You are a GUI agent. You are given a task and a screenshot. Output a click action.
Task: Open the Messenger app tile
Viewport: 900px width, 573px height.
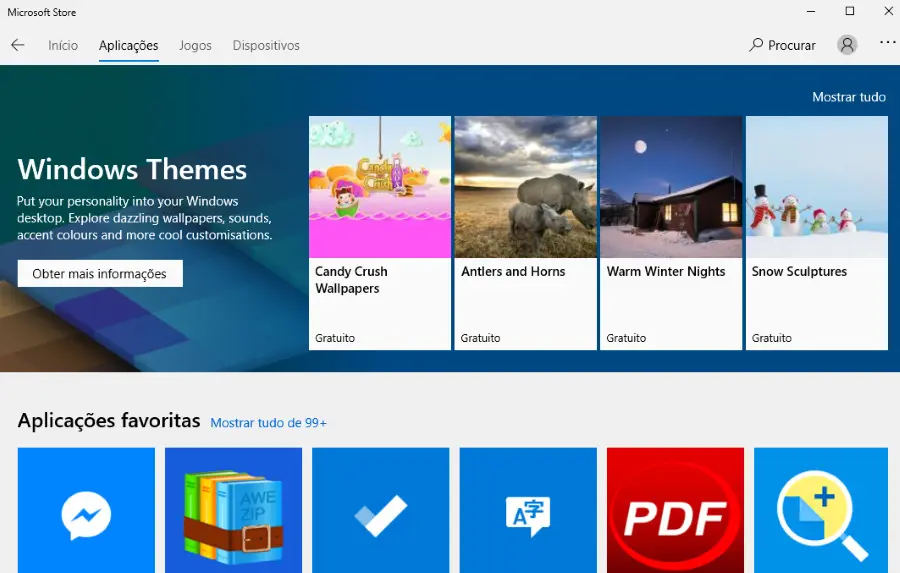(x=86, y=510)
